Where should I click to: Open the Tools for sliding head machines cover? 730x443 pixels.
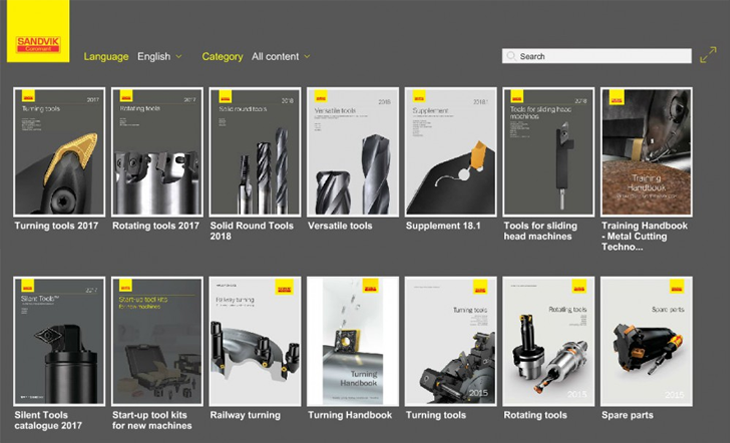[x=548, y=152]
